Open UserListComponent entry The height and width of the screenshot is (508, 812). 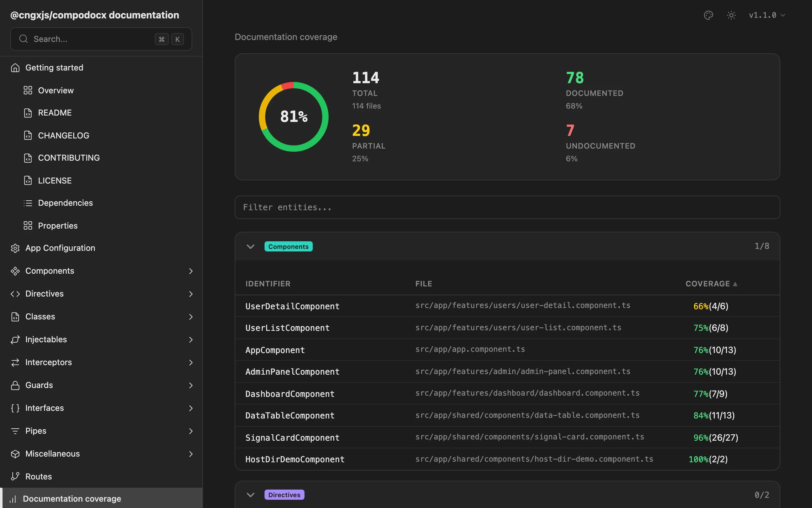tap(287, 328)
